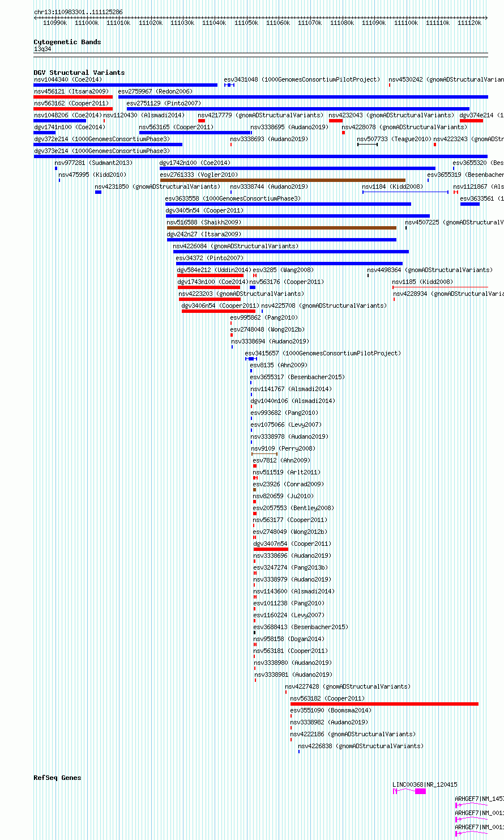Click esv3655317 (Besenbacher2015) label
This screenshot has width=504, height=840.
(298, 377)
